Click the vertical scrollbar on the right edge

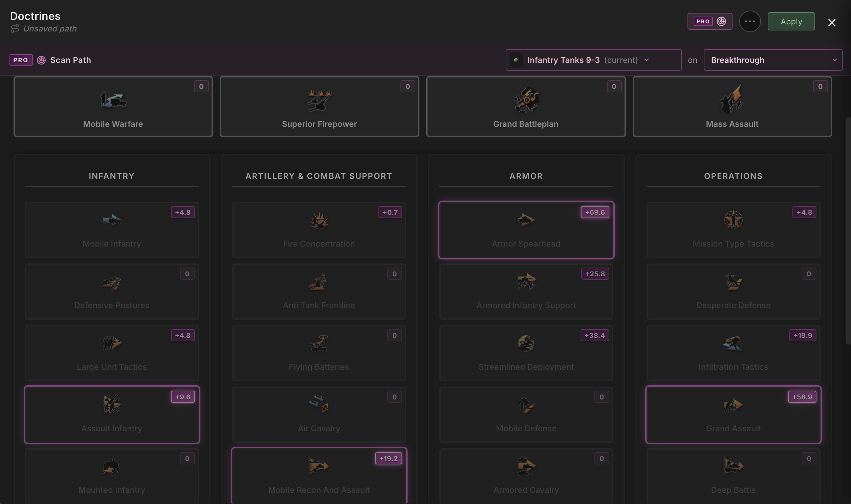click(848, 231)
